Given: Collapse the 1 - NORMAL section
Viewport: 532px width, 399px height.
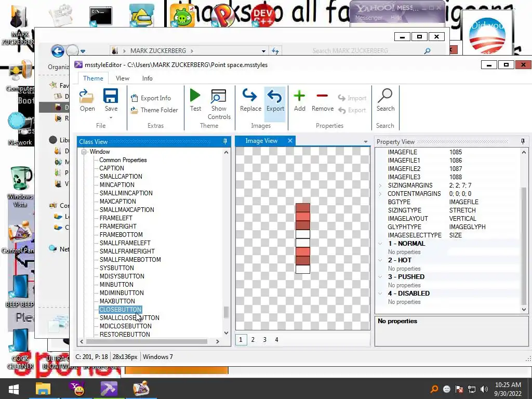Looking at the screenshot, I should tap(380, 244).
